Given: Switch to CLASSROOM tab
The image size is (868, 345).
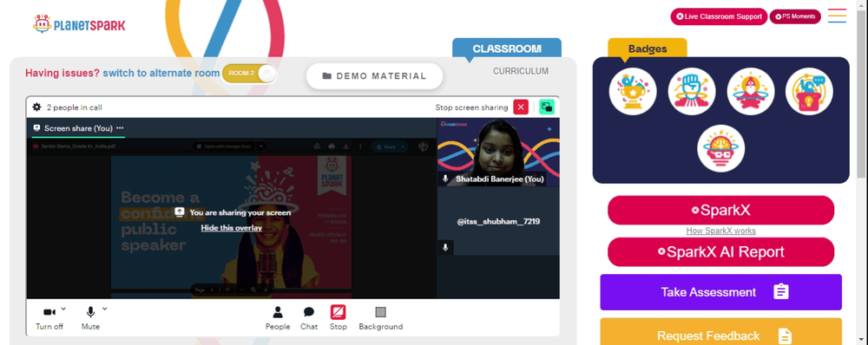Looking at the screenshot, I should coord(507,48).
